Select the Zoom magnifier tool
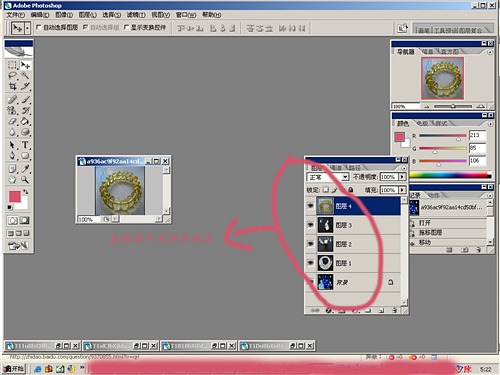The image size is (500, 375). click(25, 180)
